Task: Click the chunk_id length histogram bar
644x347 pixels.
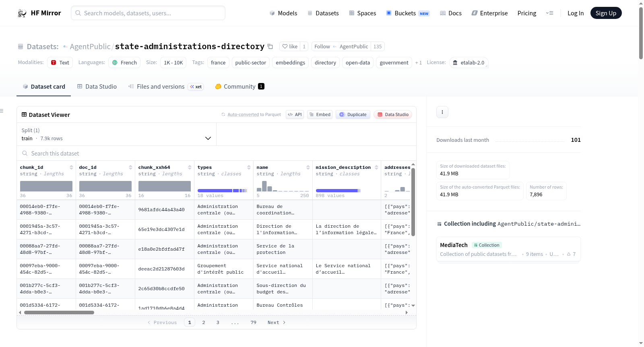Action: [x=46, y=186]
